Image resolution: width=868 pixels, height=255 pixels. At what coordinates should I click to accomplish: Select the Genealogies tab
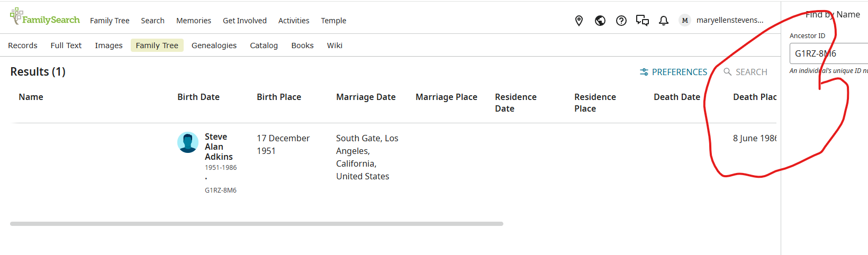[x=214, y=45]
